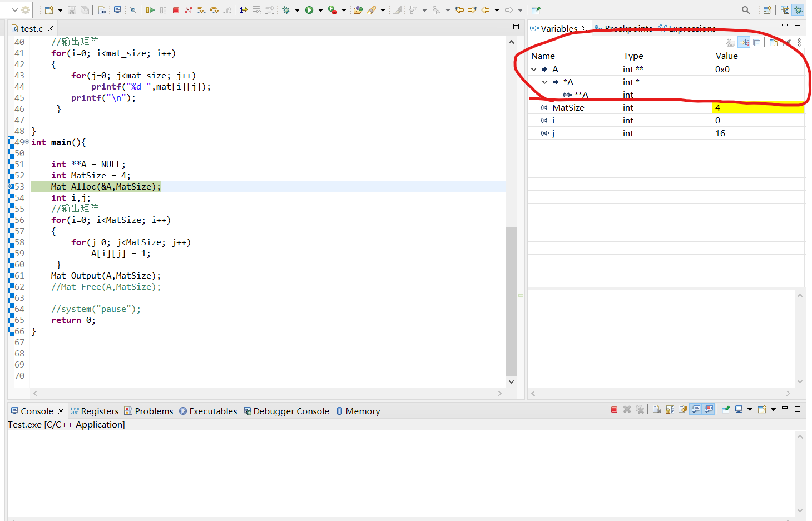Open the Breakpoints view tab
Screen dimensions: 812x521
[x=623, y=28]
